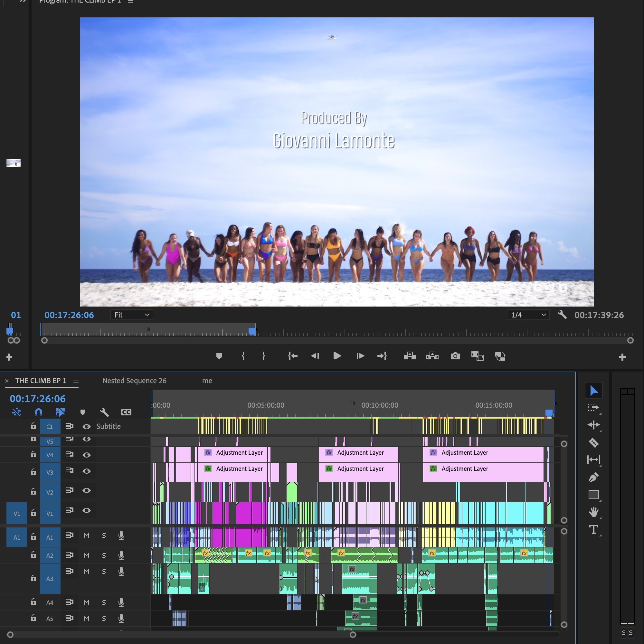Hide the V4 track output
Viewport: 644px width, 644px height.
click(x=87, y=455)
